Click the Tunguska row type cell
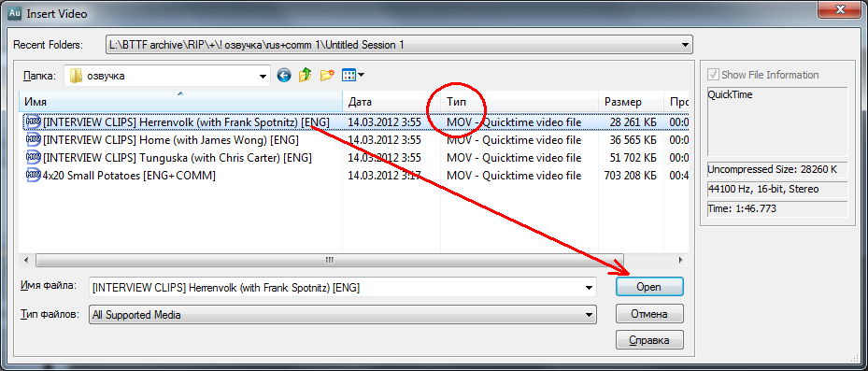 click(x=514, y=158)
